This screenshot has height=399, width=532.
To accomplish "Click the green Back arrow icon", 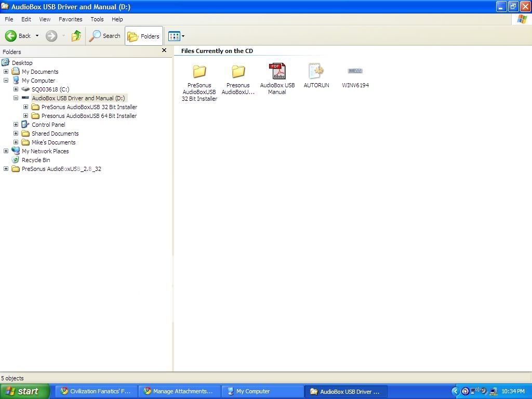I will 10,36.
